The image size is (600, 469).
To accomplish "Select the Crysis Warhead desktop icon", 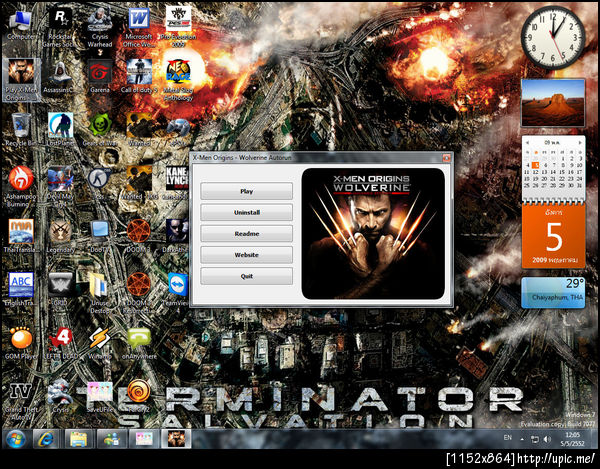I will [100, 28].
